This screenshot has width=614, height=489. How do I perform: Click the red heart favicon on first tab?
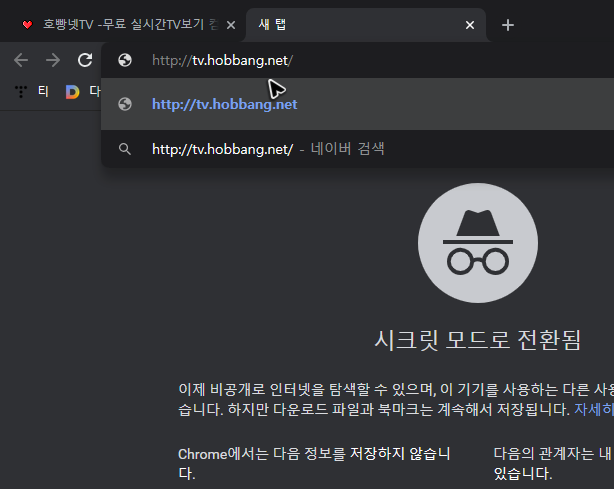tap(27, 25)
